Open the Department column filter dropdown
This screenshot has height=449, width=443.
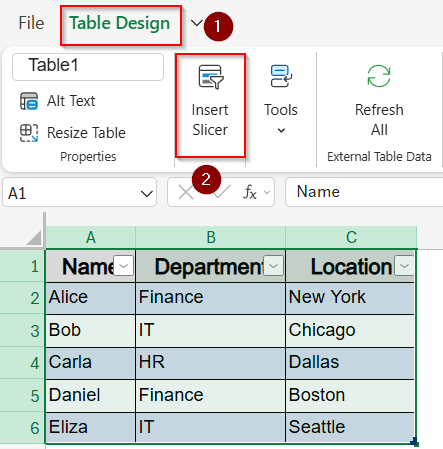(x=273, y=266)
